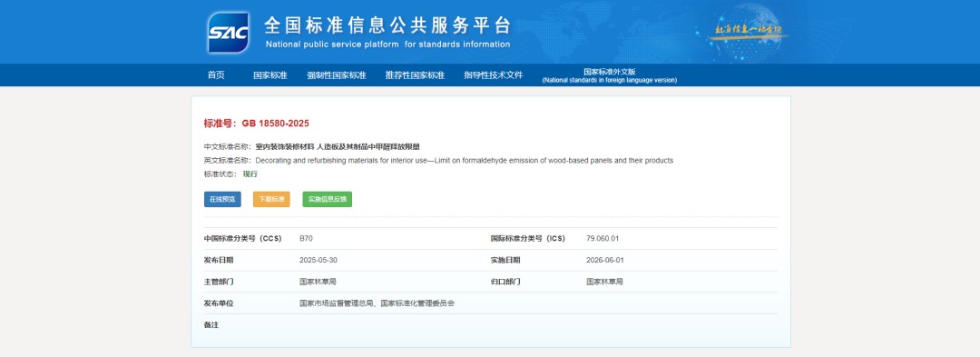Open the 首页 navigation item
The image size is (980, 357).
(216, 75)
